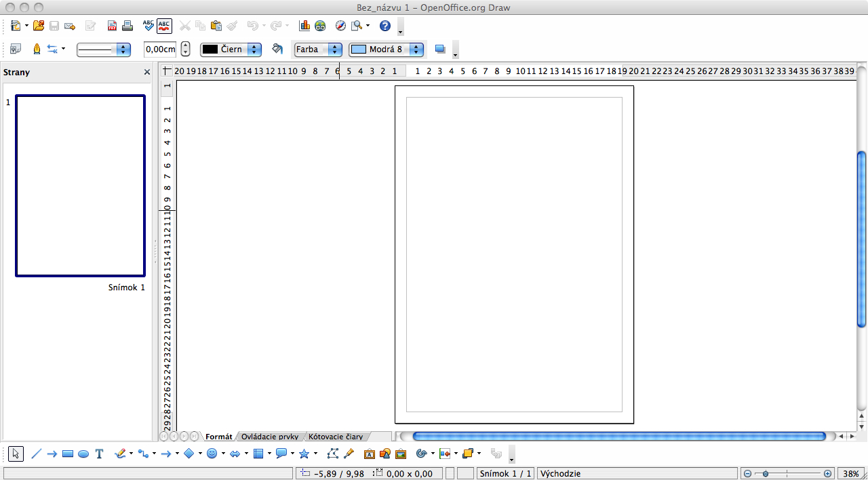Click the Fontwork Gallery icon
The height and width of the screenshot is (480, 868).
pos(370,454)
